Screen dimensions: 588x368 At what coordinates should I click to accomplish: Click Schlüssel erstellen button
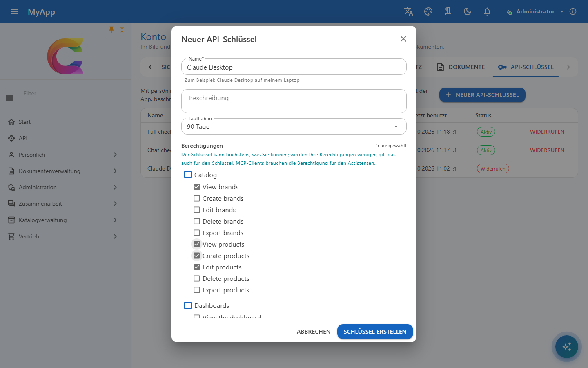click(375, 332)
